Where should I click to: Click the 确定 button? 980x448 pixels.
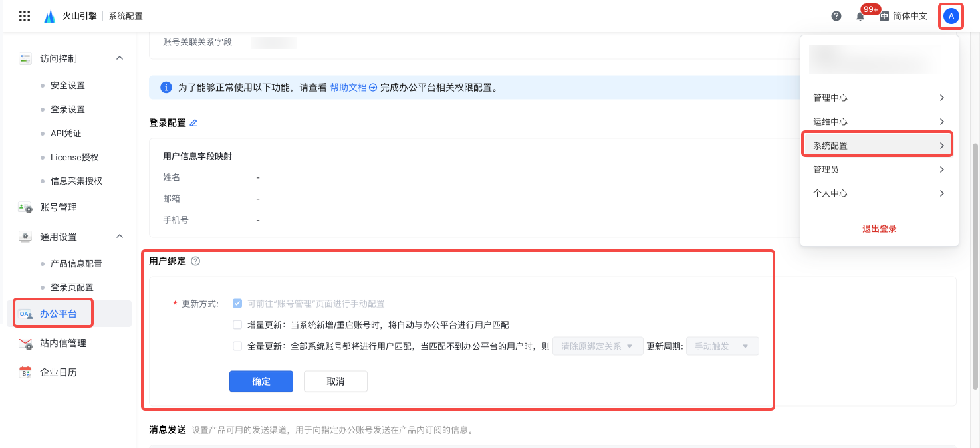click(261, 381)
